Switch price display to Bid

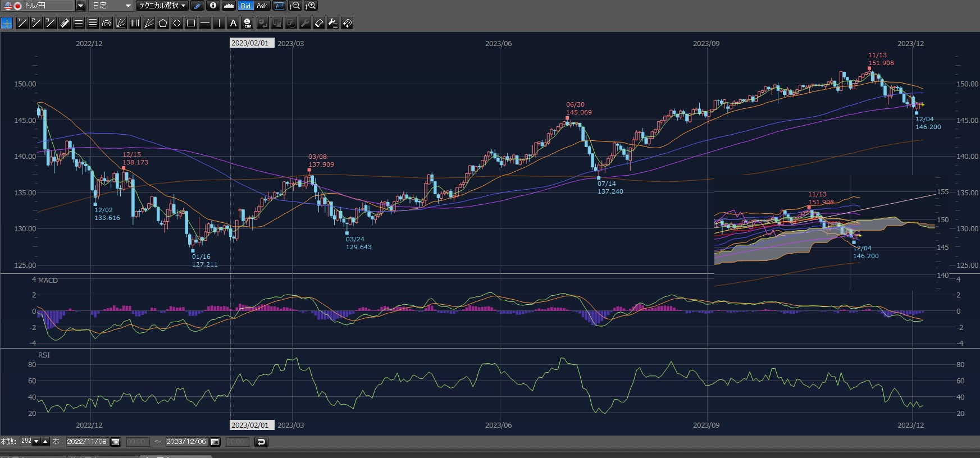pos(245,6)
